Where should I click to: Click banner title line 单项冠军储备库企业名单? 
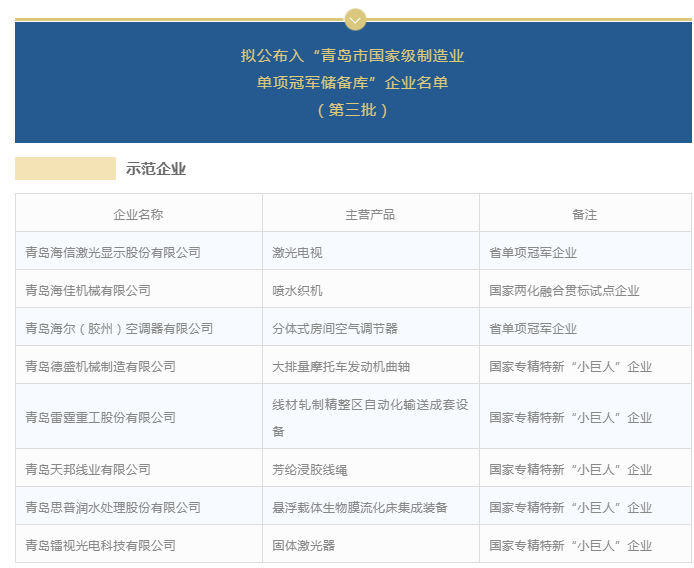pyautogui.click(x=353, y=83)
